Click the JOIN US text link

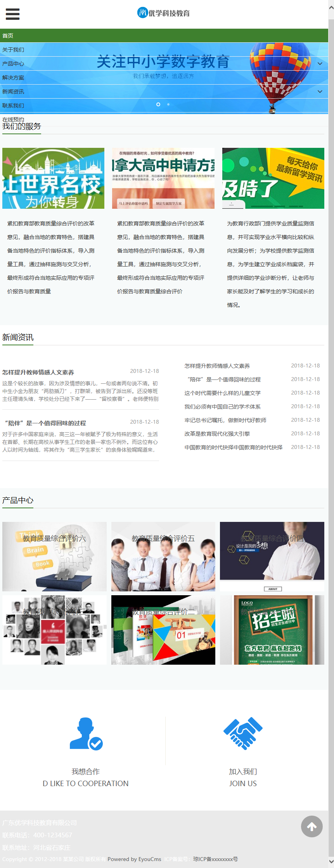pos(243,783)
